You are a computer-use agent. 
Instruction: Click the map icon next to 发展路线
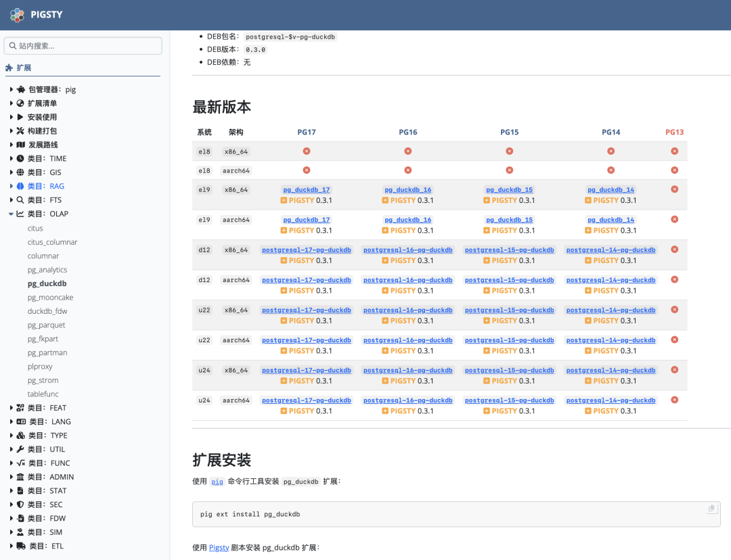pyautogui.click(x=20, y=145)
